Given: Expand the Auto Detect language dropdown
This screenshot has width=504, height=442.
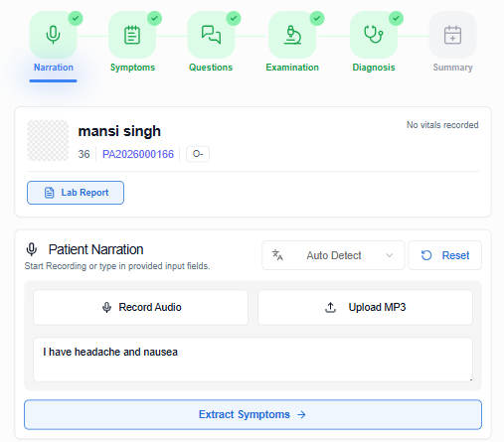Looking at the screenshot, I should tap(333, 255).
